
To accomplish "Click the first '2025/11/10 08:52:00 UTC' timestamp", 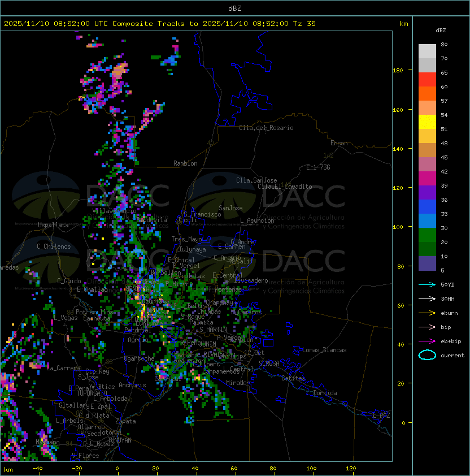I will point(56,24).
